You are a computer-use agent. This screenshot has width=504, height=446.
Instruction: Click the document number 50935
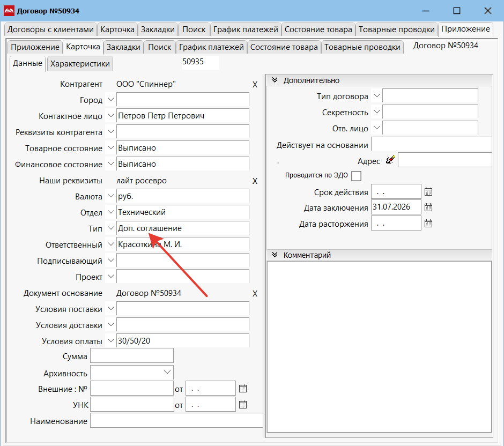pyautogui.click(x=193, y=62)
